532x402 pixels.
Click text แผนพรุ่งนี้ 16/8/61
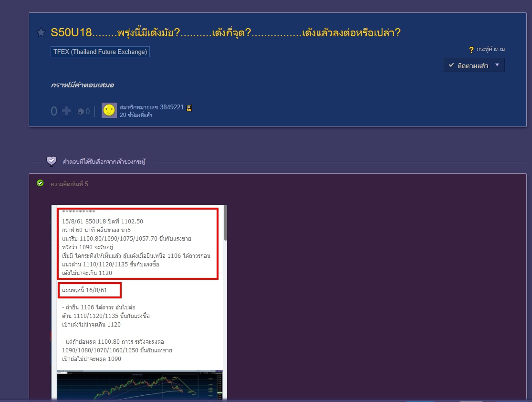point(84,290)
